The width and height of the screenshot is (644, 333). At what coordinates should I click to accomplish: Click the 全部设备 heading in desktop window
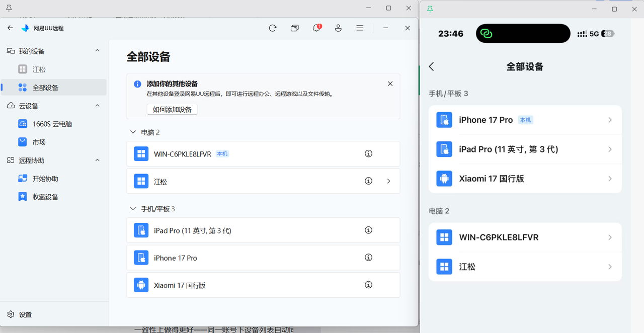click(148, 57)
